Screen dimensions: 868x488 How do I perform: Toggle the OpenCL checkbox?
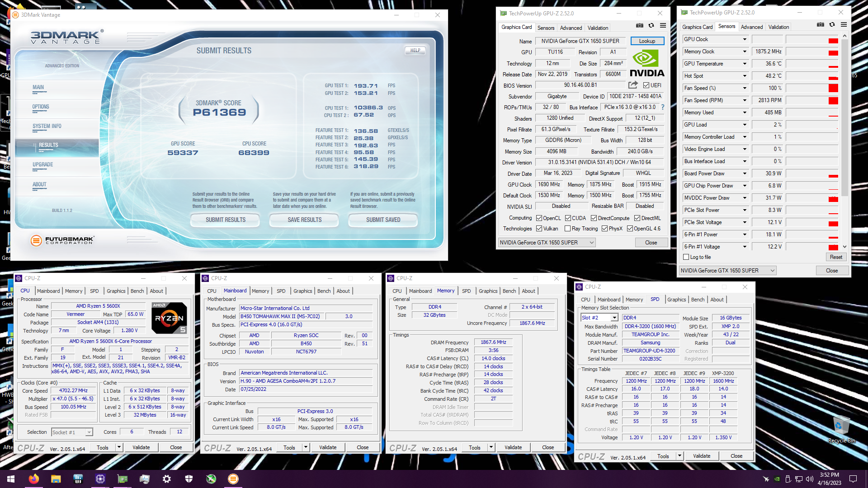click(539, 218)
